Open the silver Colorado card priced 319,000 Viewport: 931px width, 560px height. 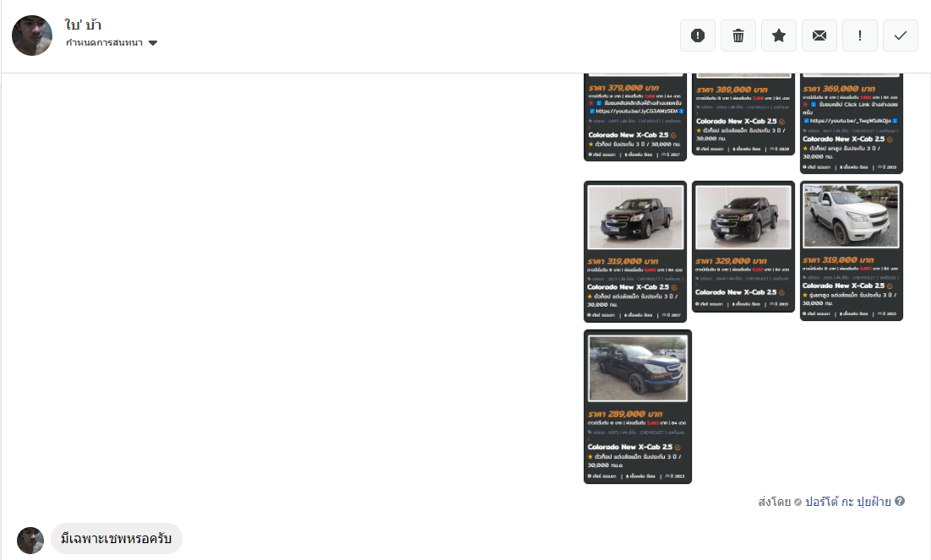[x=852, y=251]
